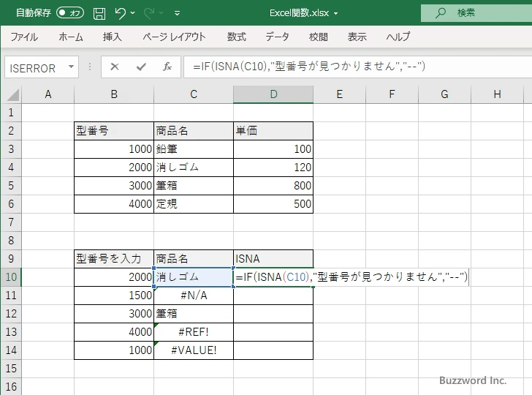Click cell with 筆箱 in row 12
This screenshot has height=395, width=532.
click(x=194, y=314)
